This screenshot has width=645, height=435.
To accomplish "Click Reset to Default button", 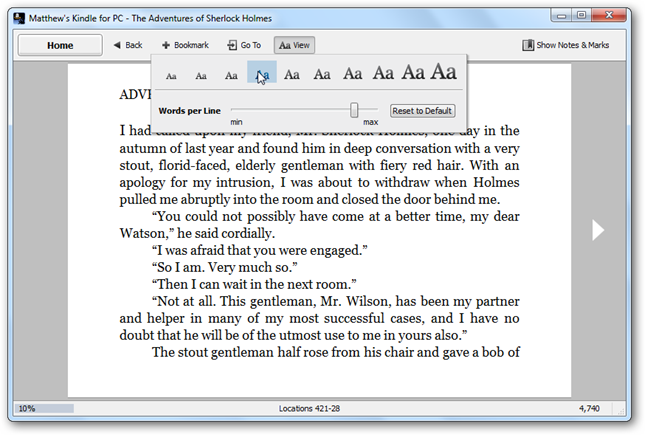I will 422,111.
